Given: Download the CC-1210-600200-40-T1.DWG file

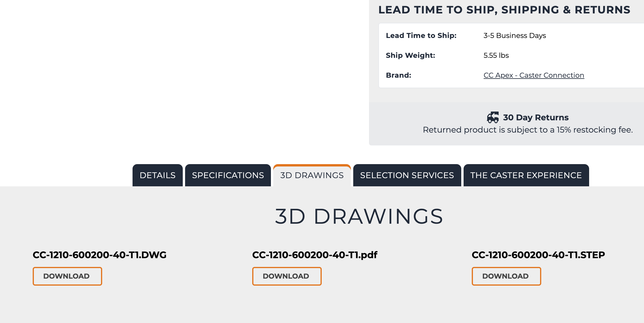Looking at the screenshot, I should [x=67, y=276].
